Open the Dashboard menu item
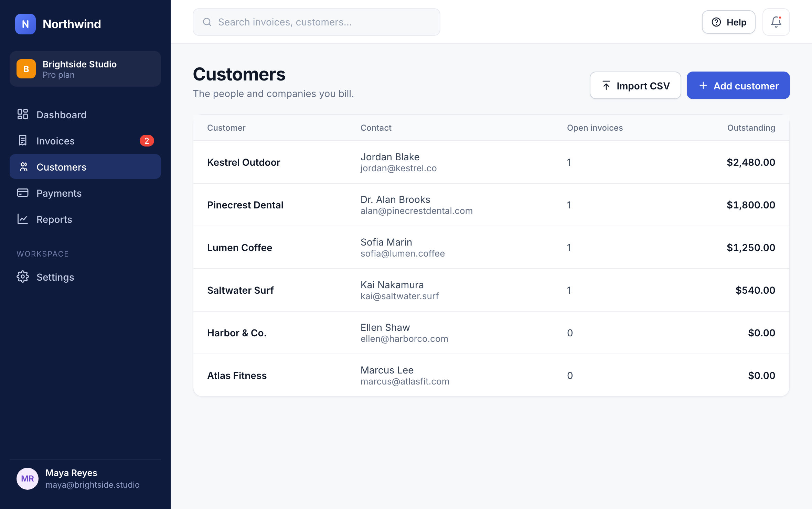The height and width of the screenshot is (509, 812). [x=85, y=115]
